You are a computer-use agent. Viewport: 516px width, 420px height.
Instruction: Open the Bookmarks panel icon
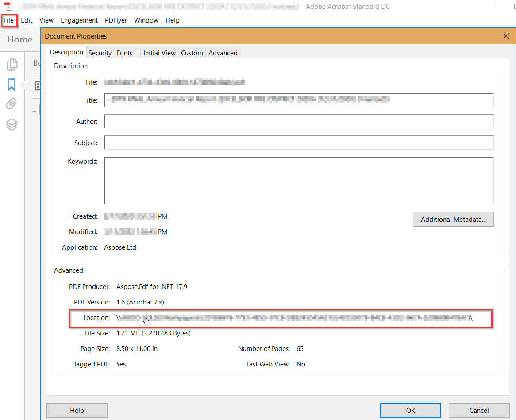point(12,84)
